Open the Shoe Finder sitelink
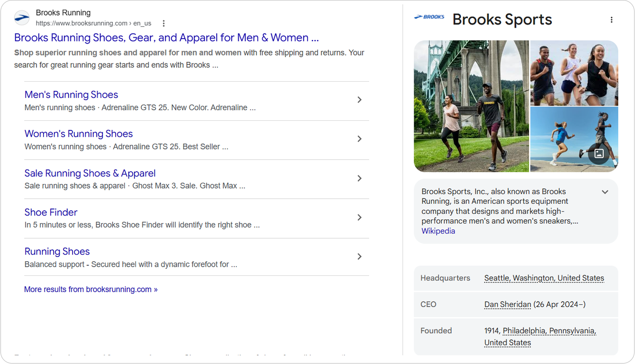 pyautogui.click(x=51, y=212)
